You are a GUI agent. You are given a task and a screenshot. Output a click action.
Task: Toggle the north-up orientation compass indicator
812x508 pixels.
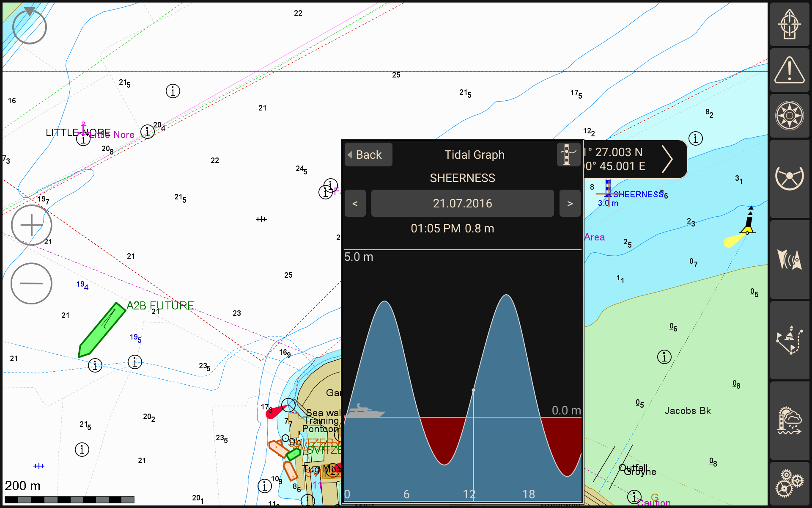point(29,26)
